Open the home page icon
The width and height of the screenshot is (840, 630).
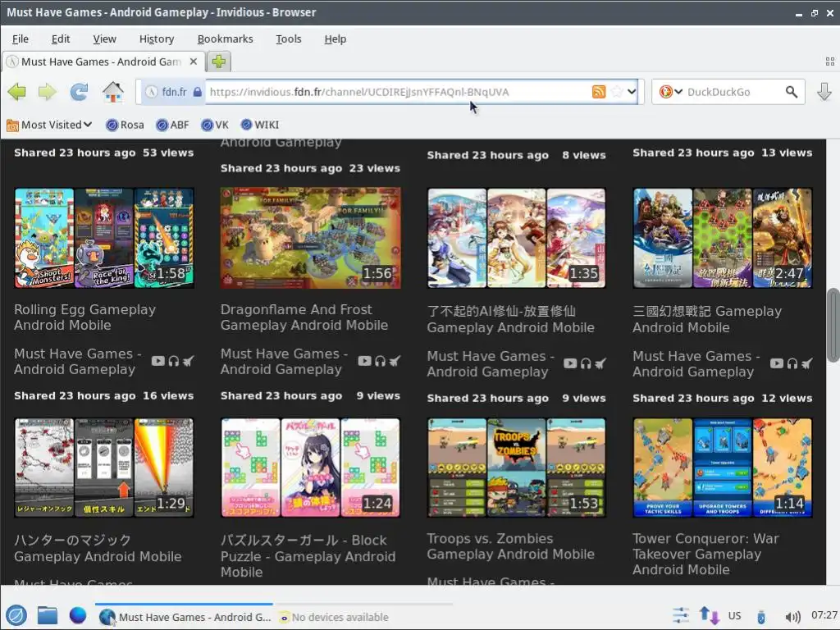pyautogui.click(x=113, y=92)
